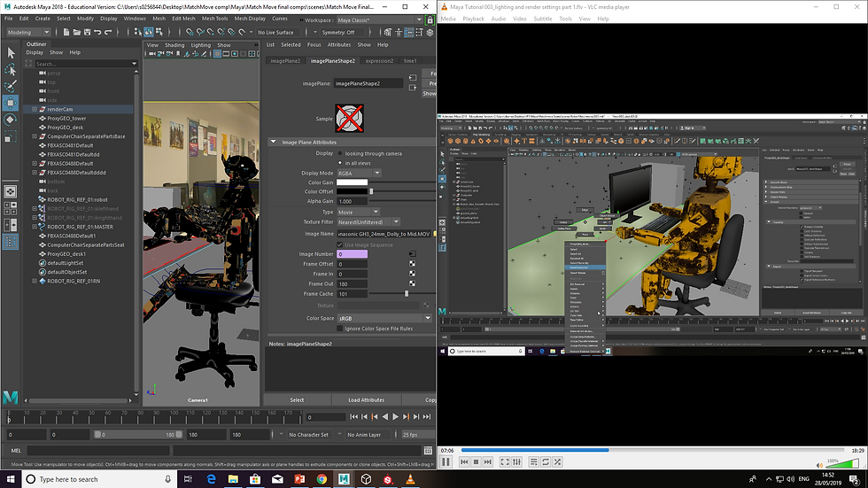868x488 pixels.
Task: Redo action with Maya redo arrow
Action: (108, 32)
